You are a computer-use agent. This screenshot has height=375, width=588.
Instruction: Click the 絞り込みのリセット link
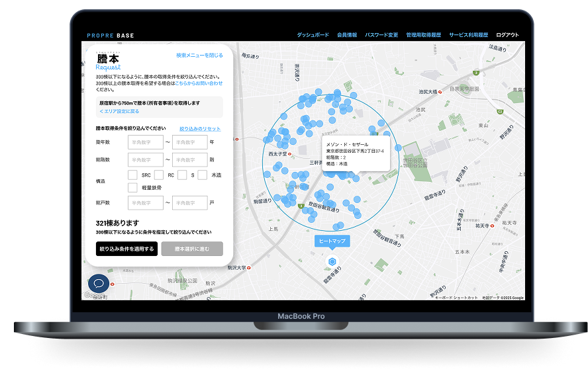[x=200, y=129]
